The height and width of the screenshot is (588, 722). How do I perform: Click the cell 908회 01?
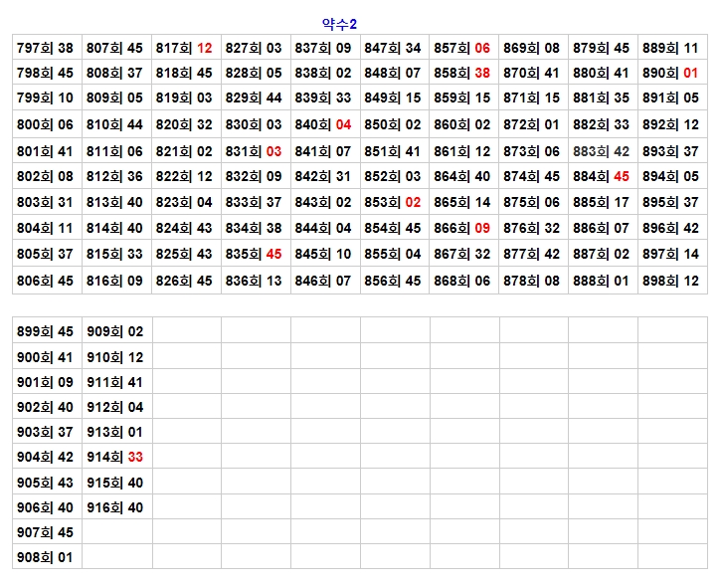coord(46,558)
